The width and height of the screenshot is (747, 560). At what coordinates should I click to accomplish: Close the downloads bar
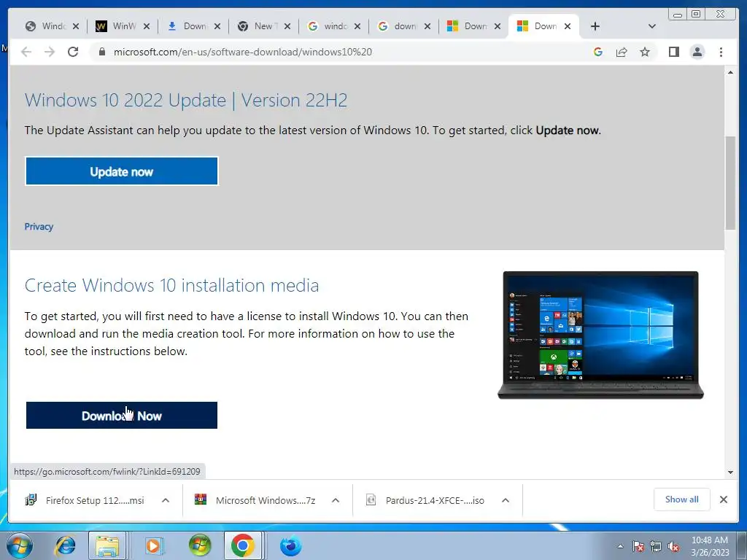coord(723,499)
